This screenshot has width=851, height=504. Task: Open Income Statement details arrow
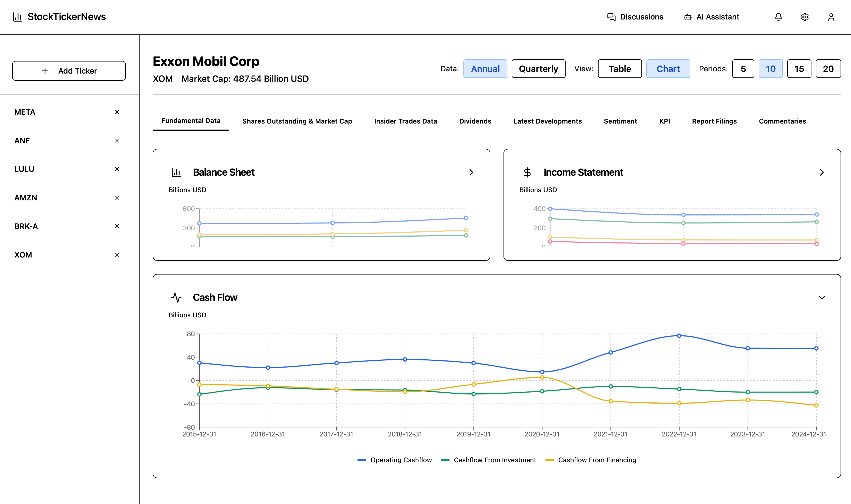(822, 172)
